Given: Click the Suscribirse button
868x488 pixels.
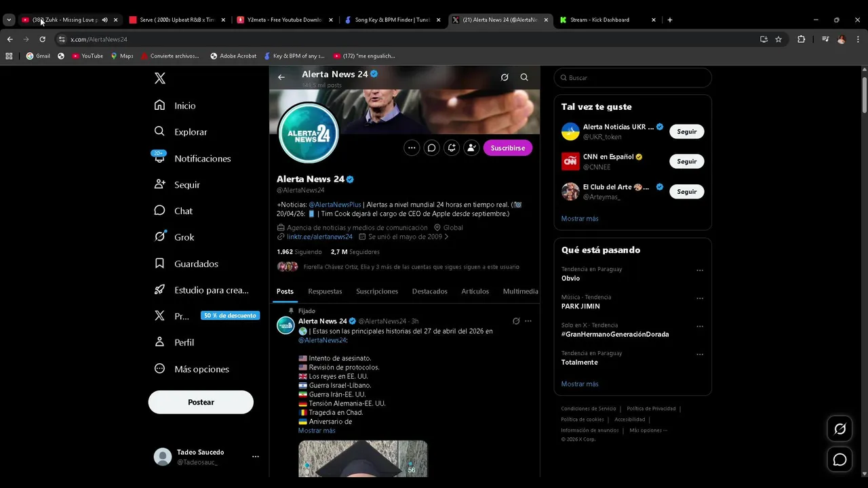Looking at the screenshot, I should 508,148.
